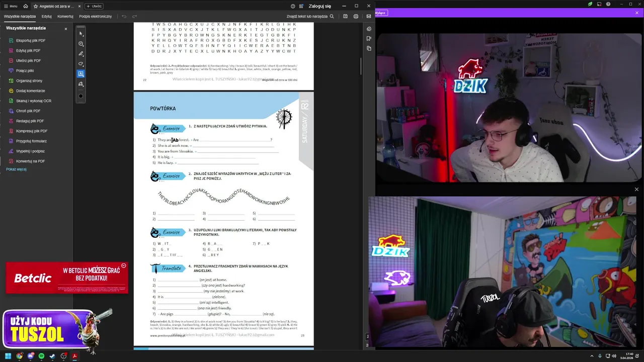This screenshot has height=362, width=644.
Task: Click the green leaf icon in right window
Action: coord(590,4)
